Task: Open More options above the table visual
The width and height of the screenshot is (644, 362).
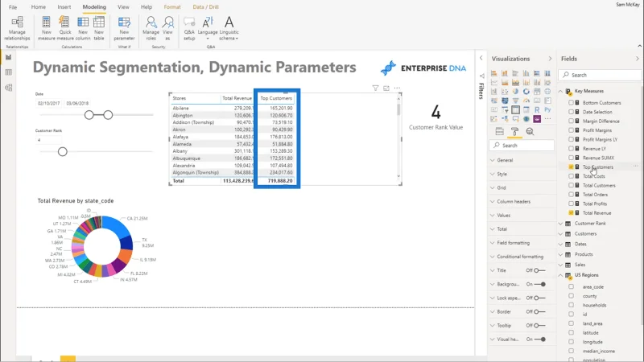Action: pyautogui.click(x=397, y=88)
